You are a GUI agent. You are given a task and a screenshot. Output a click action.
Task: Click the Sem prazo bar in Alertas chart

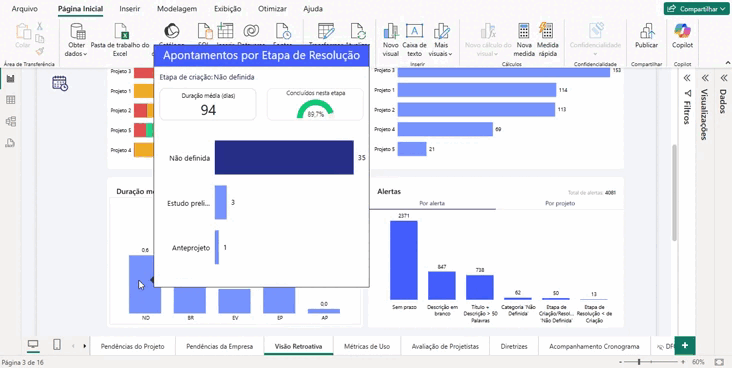click(x=404, y=260)
